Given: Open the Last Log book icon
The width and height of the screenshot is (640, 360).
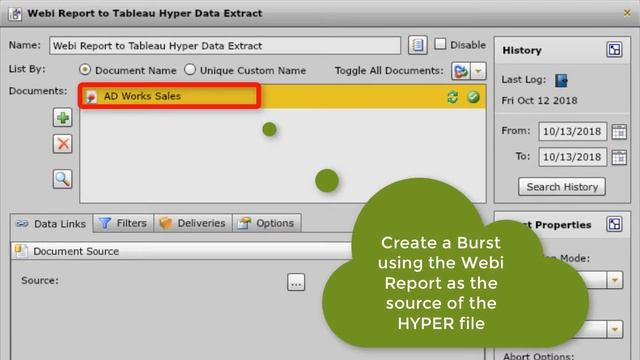Looking at the screenshot, I should tap(561, 80).
